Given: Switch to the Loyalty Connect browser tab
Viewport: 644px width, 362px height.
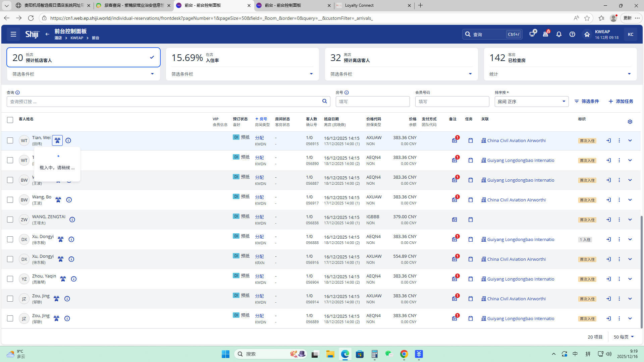Looking at the screenshot, I should [372, 5].
